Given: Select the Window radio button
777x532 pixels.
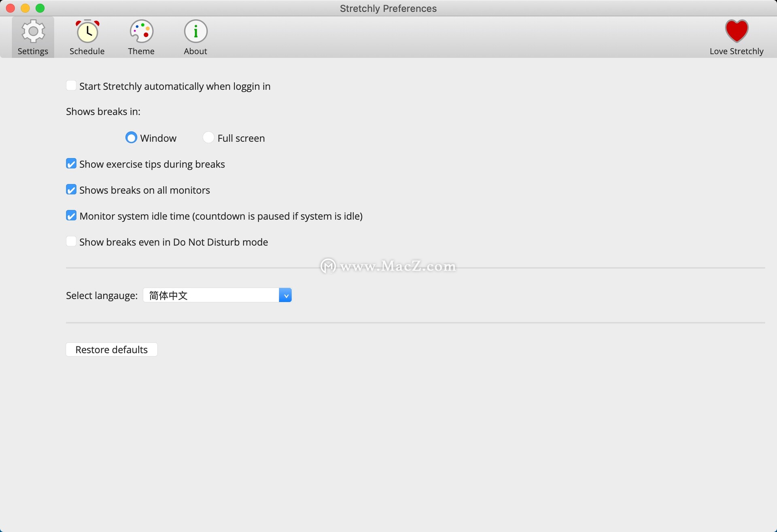Looking at the screenshot, I should [x=131, y=138].
